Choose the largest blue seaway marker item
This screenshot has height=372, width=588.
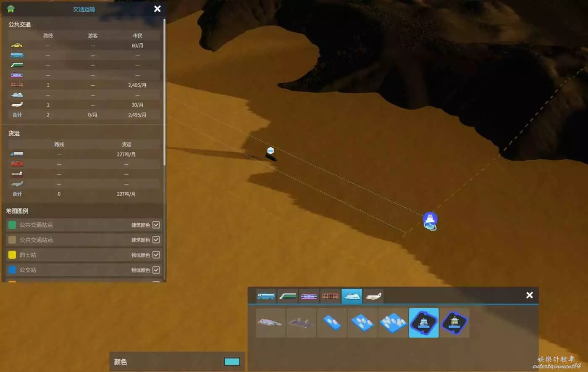393,323
